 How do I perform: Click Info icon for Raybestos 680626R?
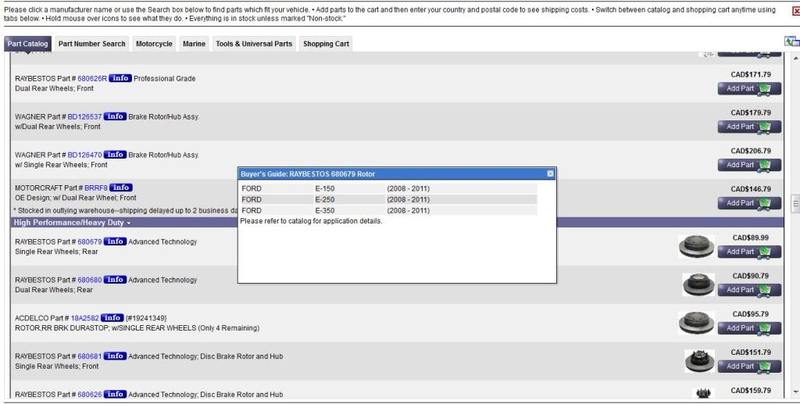coord(120,78)
